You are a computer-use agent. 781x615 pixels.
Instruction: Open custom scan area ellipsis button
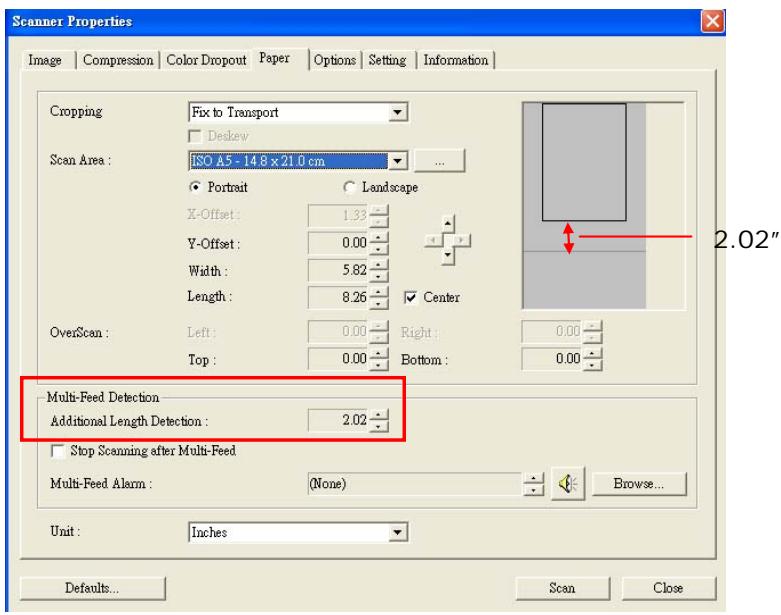click(x=439, y=161)
